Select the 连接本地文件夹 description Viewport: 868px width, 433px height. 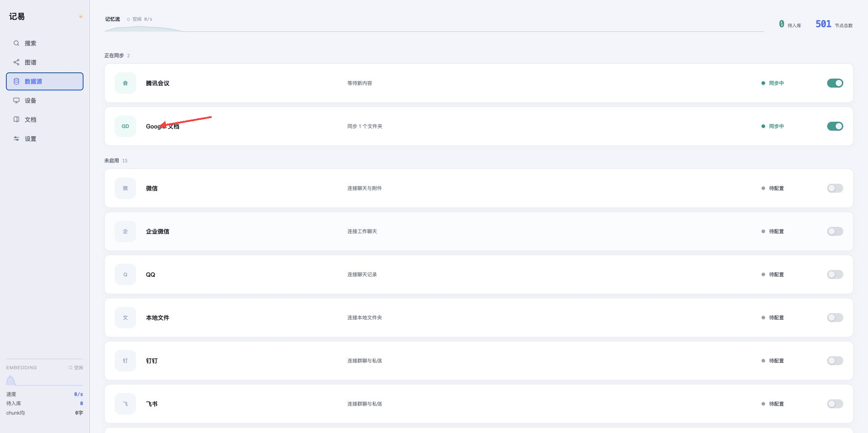pyautogui.click(x=364, y=318)
